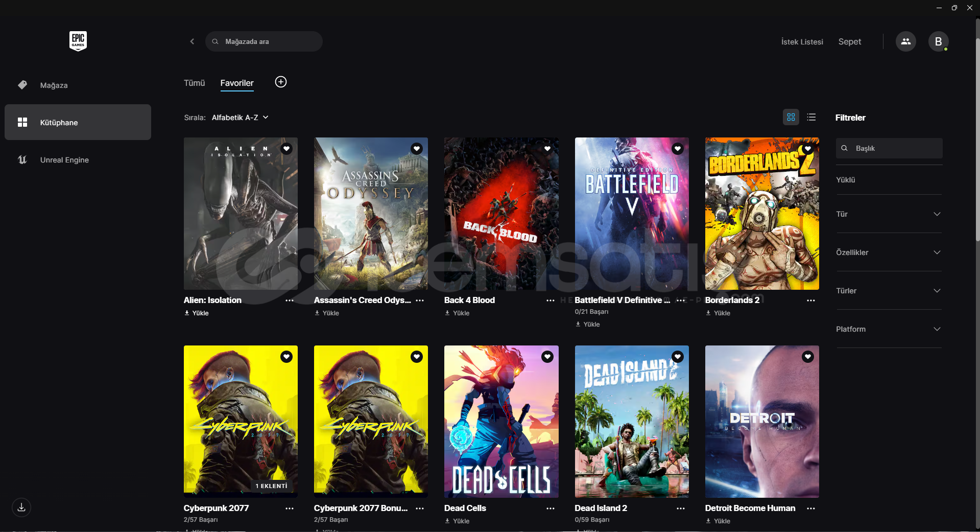The image size is (980, 532).
Task: Open options menu for Battlefield V Definitive
Action: [681, 300]
